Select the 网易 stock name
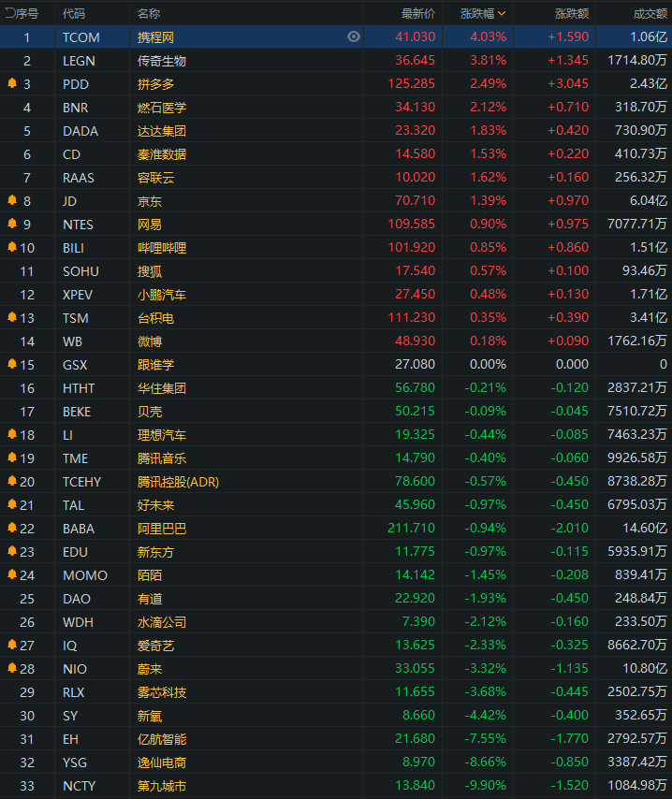Viewport: 672px width, 799px height. 150,225
